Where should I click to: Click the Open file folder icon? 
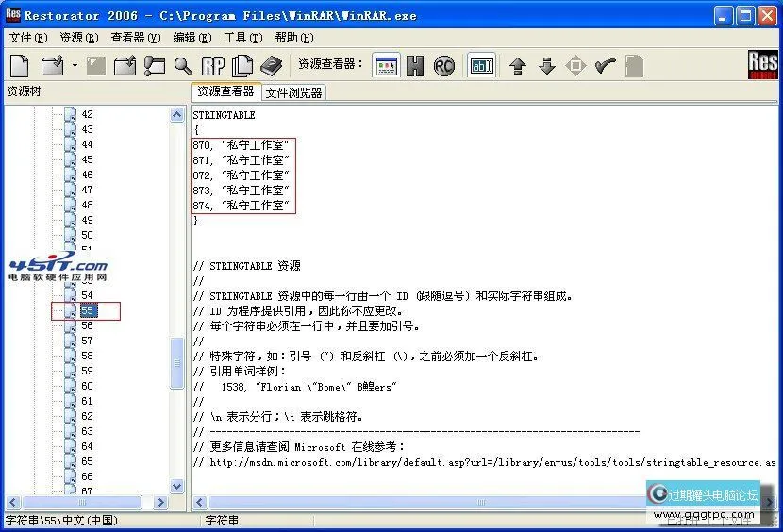[53, 65]
